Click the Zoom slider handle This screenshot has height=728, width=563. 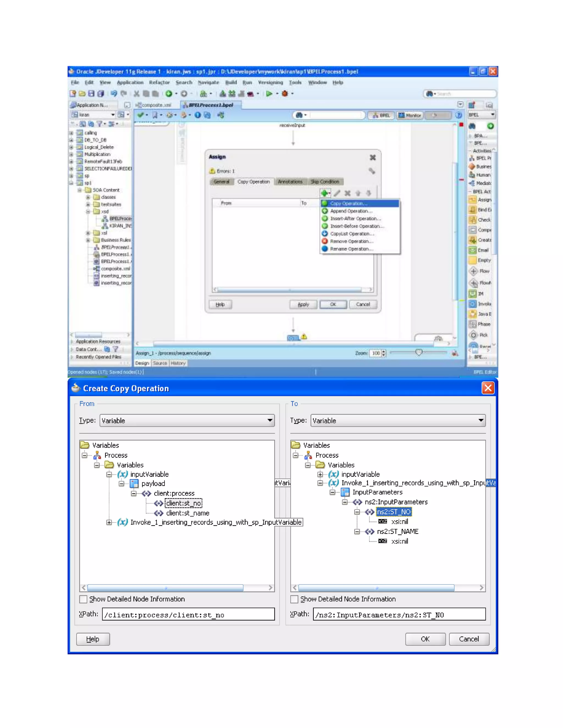tap(419, 352)
